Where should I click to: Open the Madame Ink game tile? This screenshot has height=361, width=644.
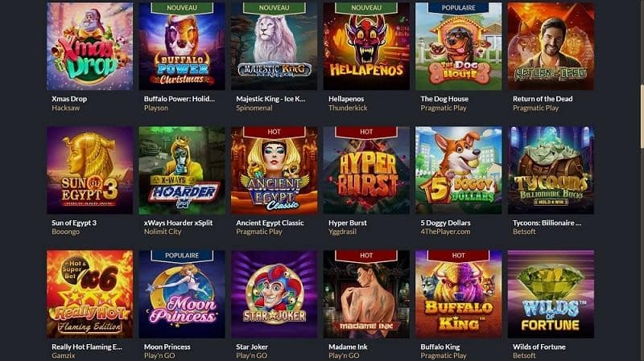366,294
